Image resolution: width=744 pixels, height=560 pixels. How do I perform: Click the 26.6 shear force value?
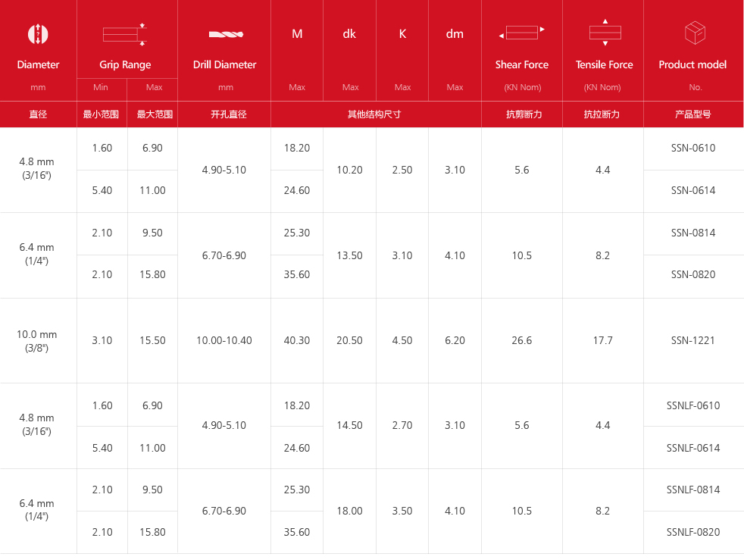(521, 341)
